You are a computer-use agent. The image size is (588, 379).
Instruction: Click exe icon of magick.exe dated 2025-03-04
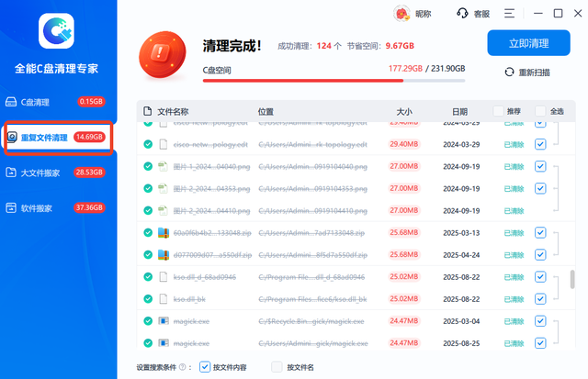(x=164, y=321)
